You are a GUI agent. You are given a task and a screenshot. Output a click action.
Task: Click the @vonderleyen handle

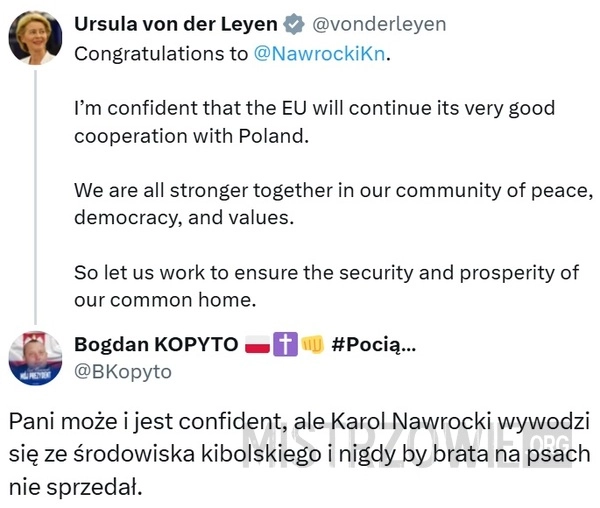[379, 24]
